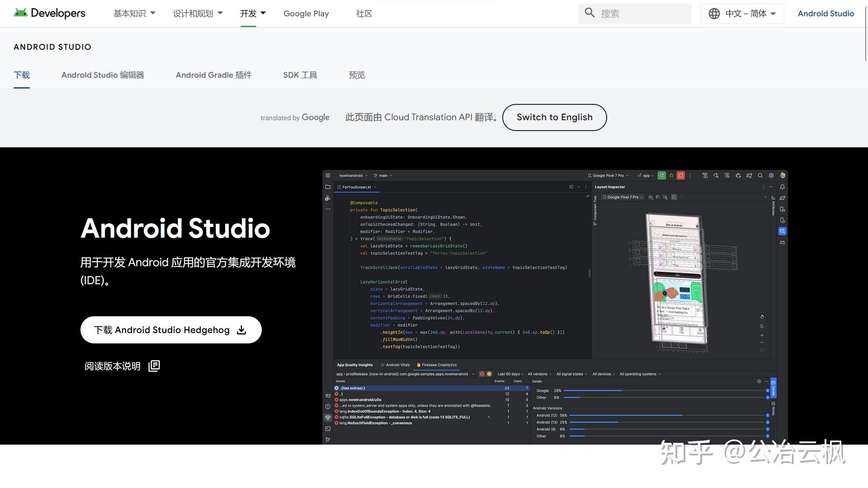The image size is (868, 488).
Task: Open the Project tool window folder icon
Action: pos(328,187)
